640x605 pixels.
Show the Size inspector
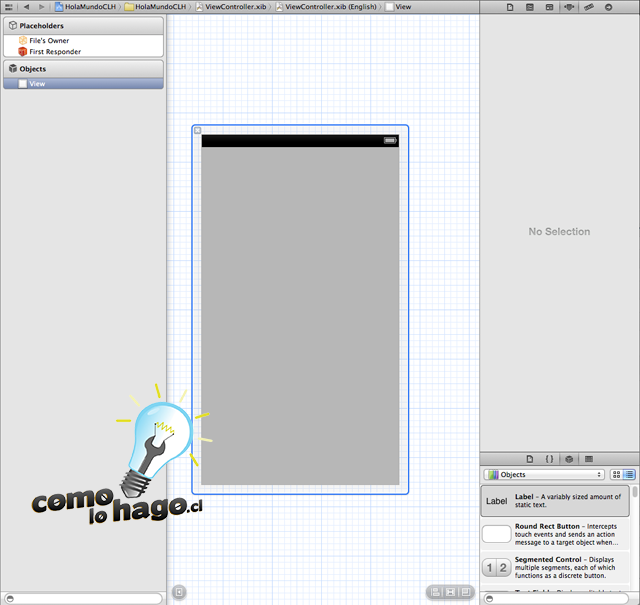click(589, 7)
